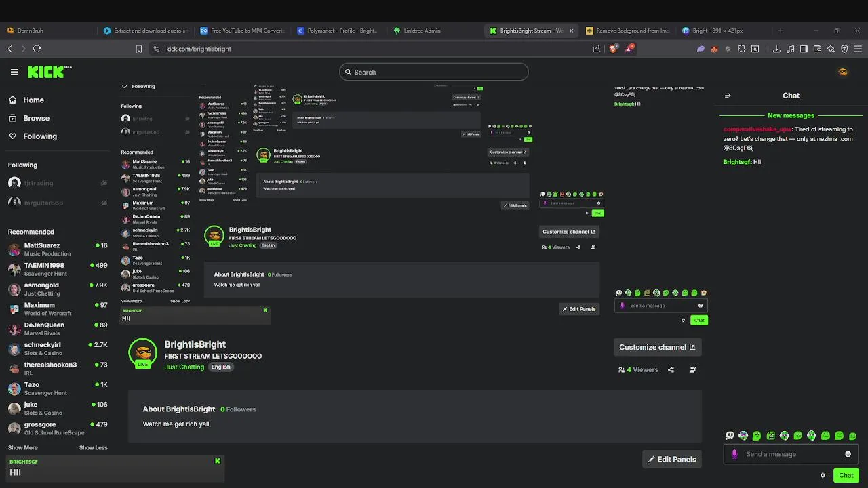Click the comparativeshake_ups username in chat
The width and height of the screenshot is (868, 488).
click(x=757, y=129)
